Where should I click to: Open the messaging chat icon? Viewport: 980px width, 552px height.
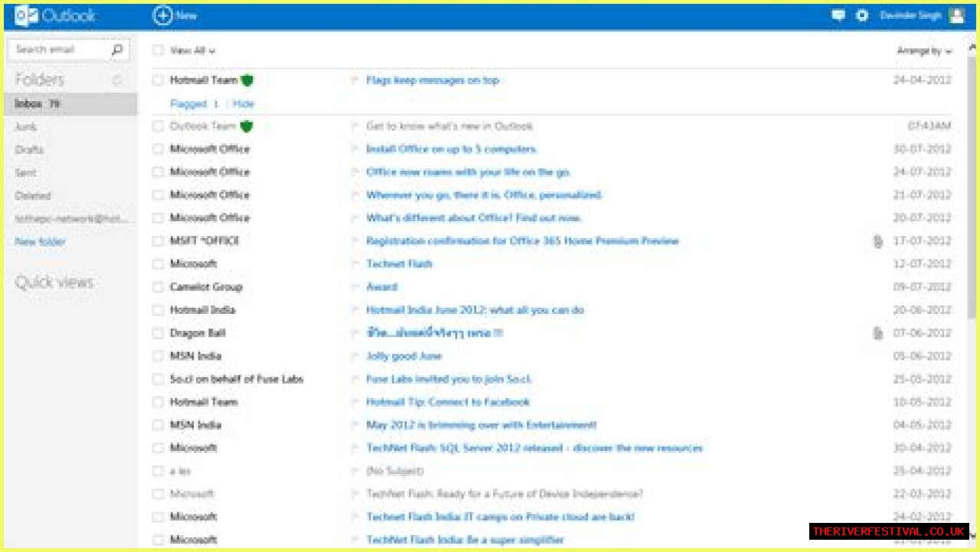pos(838,15)
